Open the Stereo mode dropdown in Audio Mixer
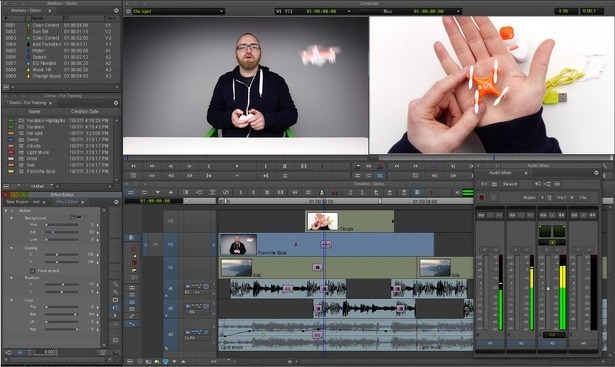 click(x=510, y=184)
